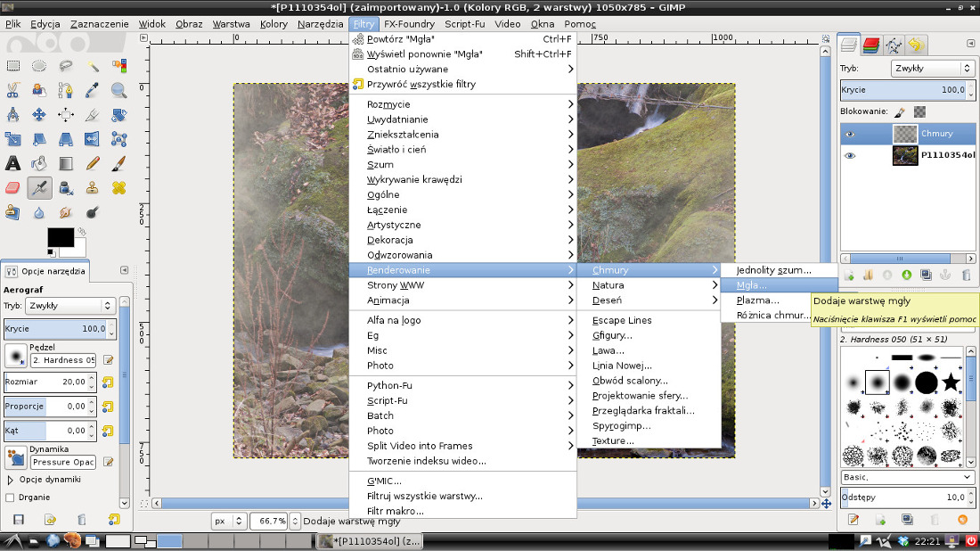
Task: Select the Eraser tool
Action: 12,187
